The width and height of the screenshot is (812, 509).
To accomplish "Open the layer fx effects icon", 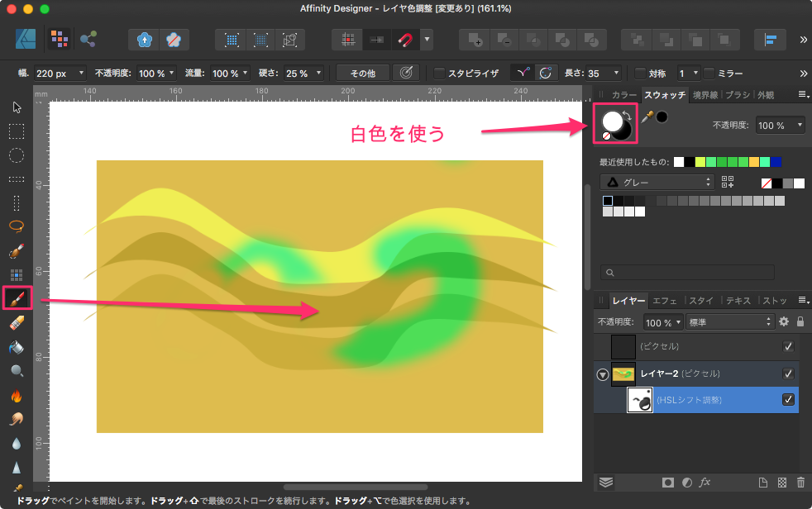I will point(705,482).
